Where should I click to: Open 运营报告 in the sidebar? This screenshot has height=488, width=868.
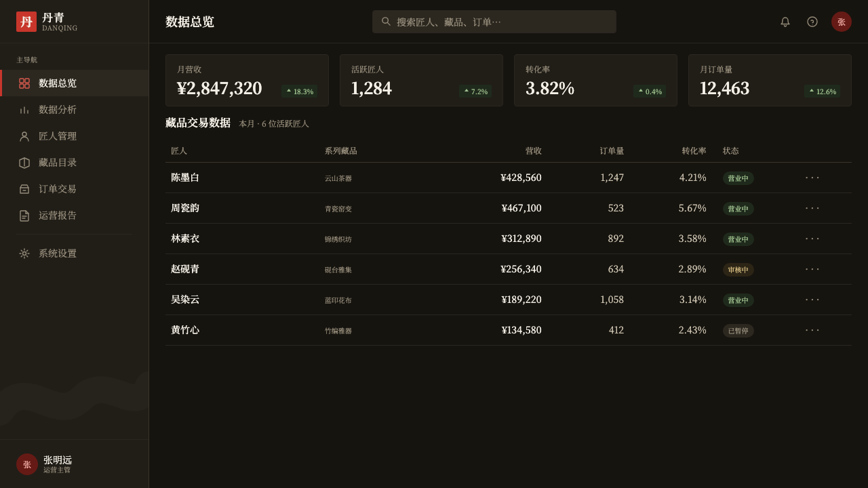click(75, 216)
